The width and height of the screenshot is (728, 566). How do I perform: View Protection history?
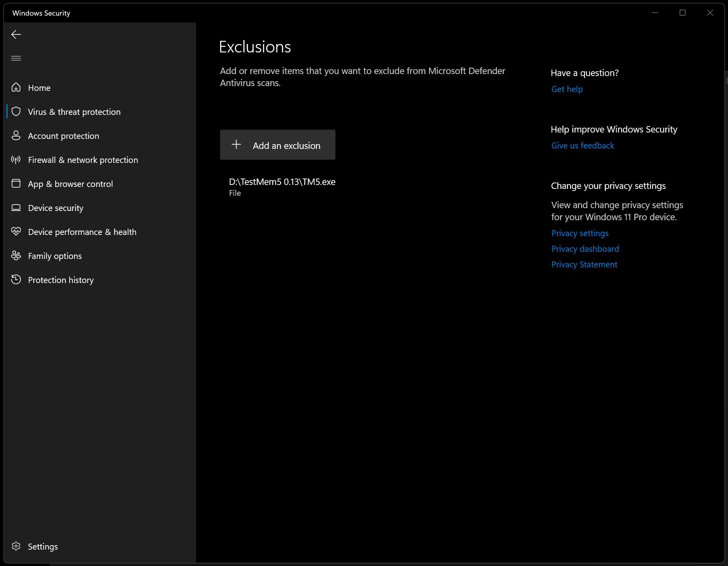[100, 280]
